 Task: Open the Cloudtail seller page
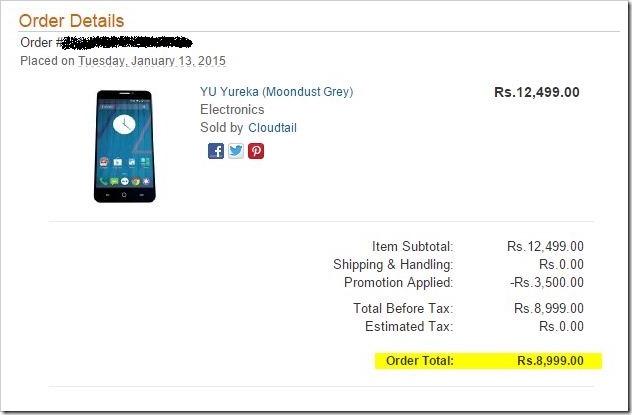coord(272,128)
